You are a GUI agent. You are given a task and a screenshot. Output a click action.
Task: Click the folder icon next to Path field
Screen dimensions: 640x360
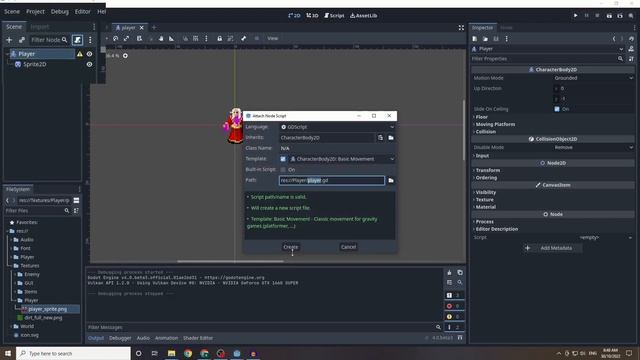pos(391,180)
